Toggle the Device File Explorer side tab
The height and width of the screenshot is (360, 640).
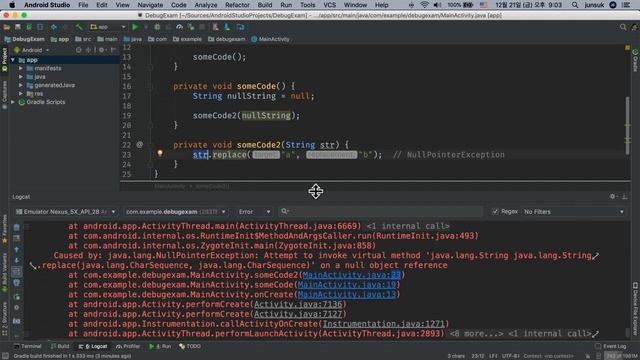tap(635, 308)
